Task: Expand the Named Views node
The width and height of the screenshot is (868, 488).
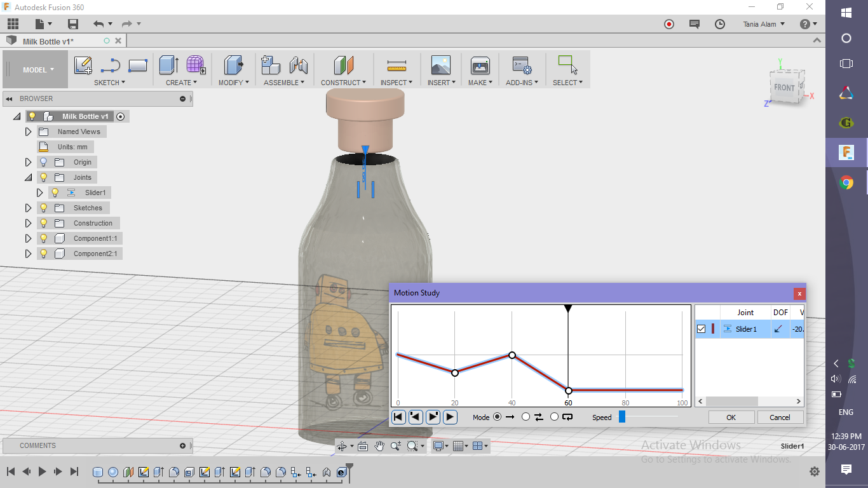Action: [28, 132]
